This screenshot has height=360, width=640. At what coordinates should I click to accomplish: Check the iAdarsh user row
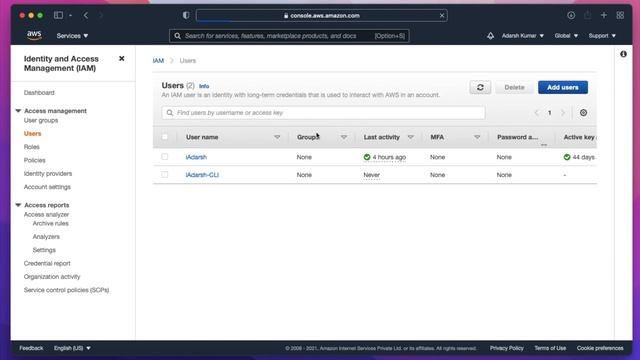tap(164, 157)
